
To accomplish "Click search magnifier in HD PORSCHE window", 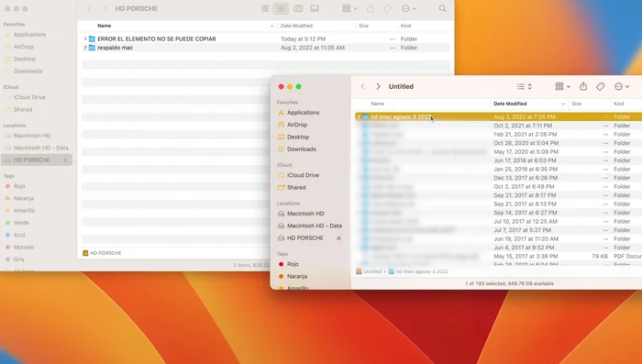I will click(443, 8).
